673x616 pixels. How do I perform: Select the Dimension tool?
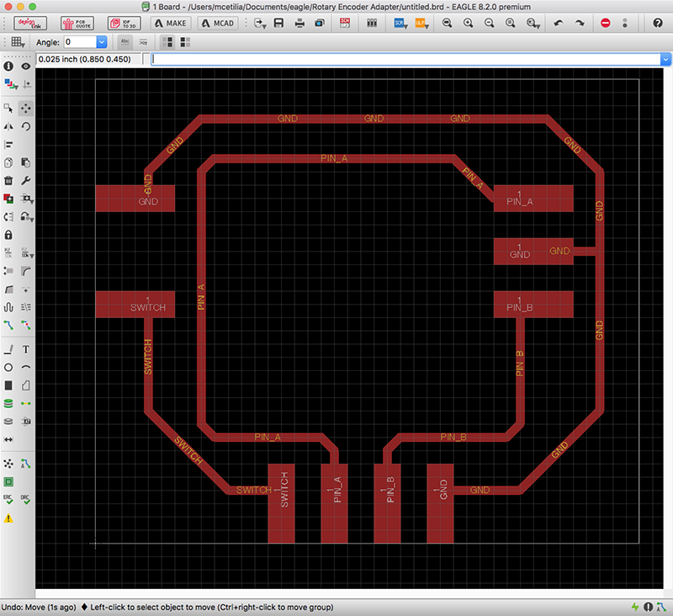8,439
